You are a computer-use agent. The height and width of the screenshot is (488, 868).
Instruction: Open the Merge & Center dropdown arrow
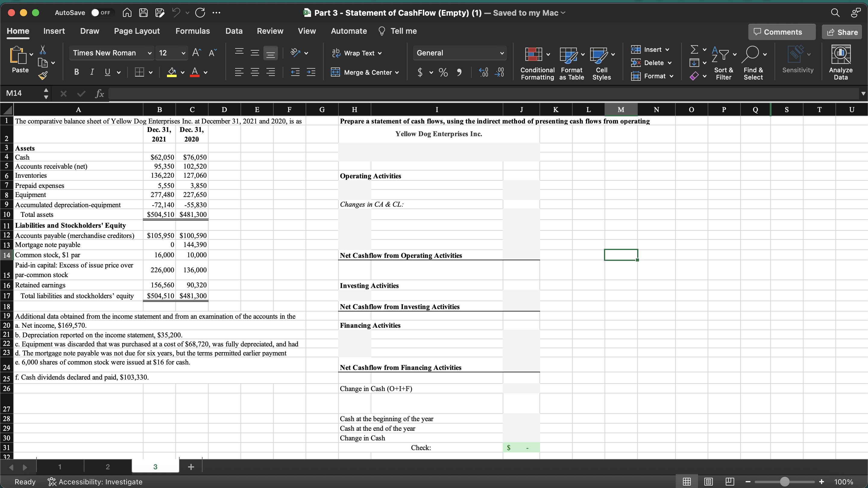[x=397, y=72]
